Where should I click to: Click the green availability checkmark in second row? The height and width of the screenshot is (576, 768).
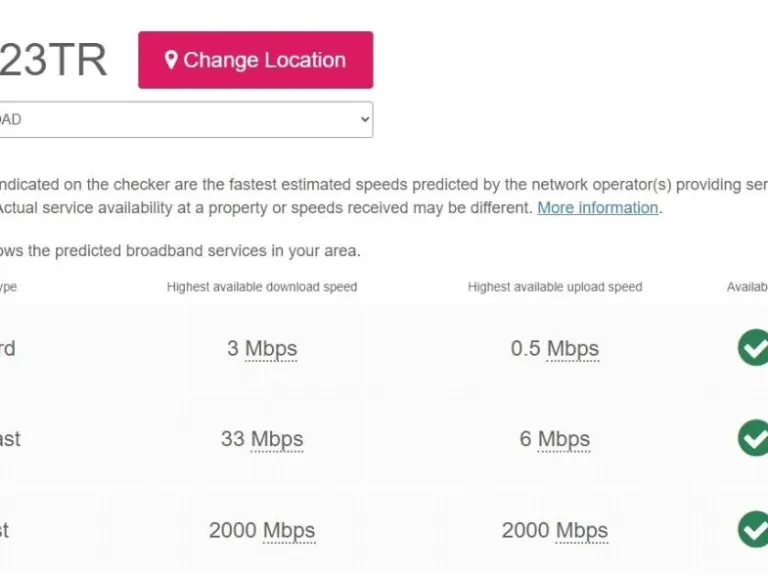pyautogui.click(x=753, y=438)
